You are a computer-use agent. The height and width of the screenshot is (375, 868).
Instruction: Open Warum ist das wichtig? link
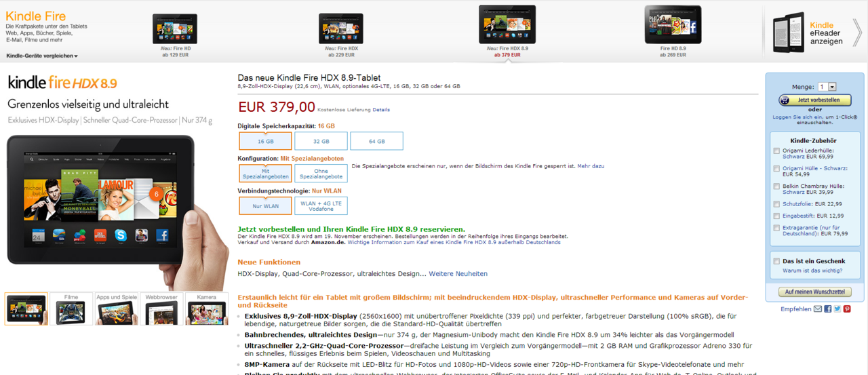tap(812, 271)
